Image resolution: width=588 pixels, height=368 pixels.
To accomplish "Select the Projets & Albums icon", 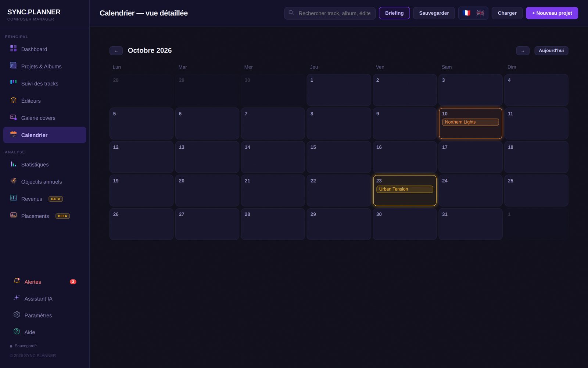I will click(x=13, y=66).
